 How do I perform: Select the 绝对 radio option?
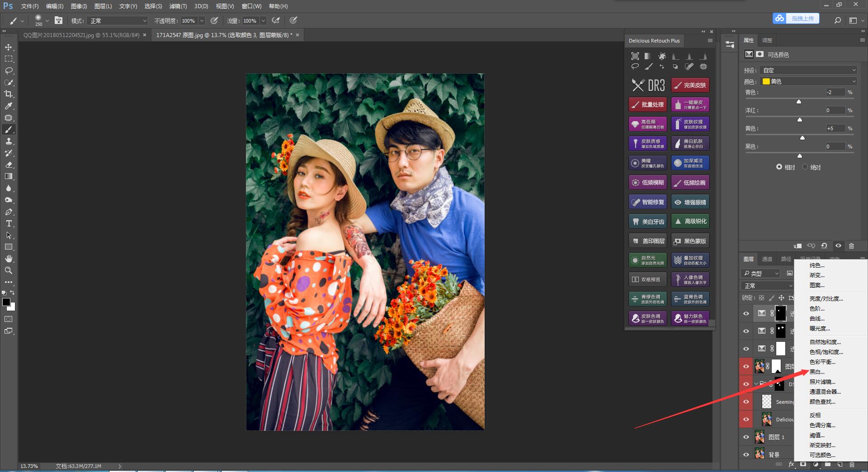tap(805, 167)
